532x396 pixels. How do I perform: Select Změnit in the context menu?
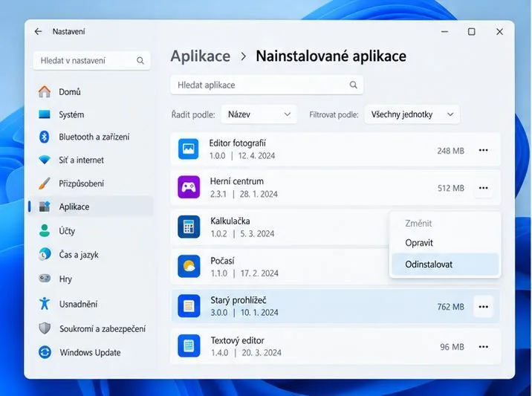[445, 224]
